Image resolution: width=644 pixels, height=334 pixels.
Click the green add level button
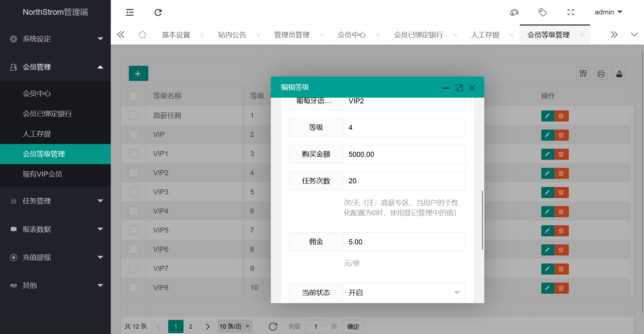point(138,74)
